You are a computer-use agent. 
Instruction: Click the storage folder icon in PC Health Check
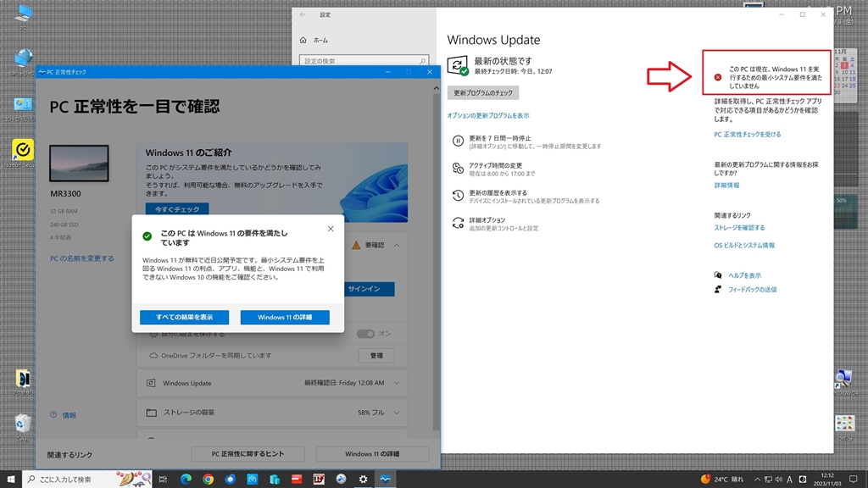pos(151,413)
